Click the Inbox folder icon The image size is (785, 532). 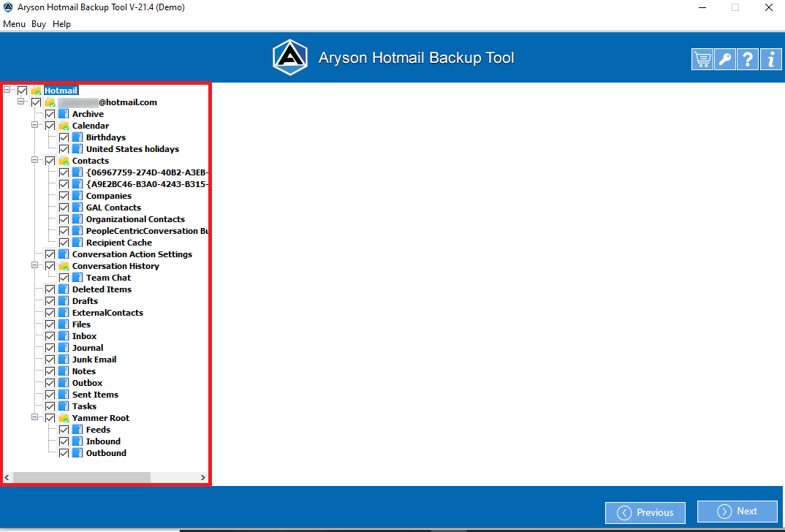tap(64, 336)
